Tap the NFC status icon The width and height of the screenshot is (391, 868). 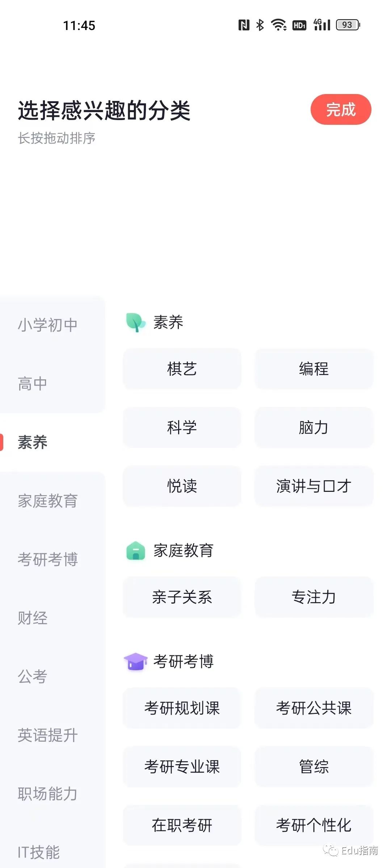click(x=244, y=25)
